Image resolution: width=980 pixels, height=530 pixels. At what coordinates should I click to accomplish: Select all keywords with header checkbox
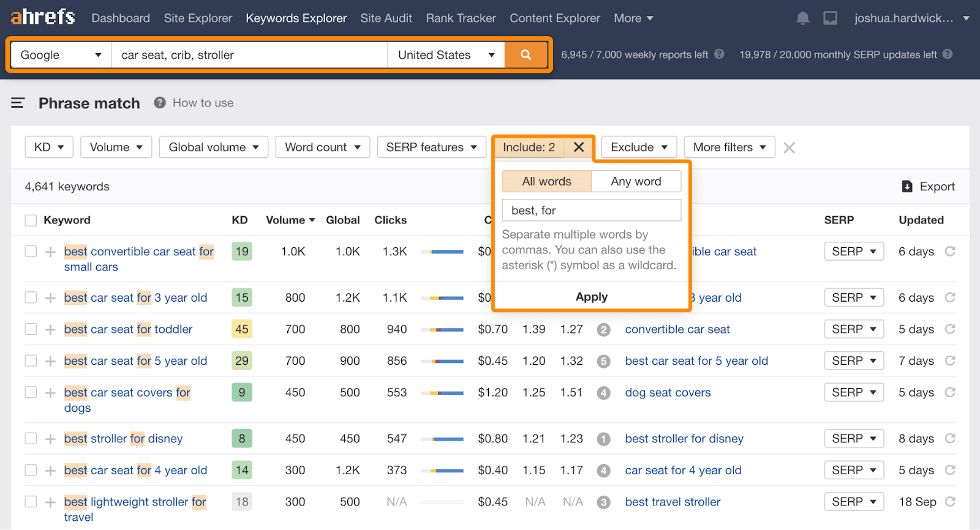pos(31,220)
